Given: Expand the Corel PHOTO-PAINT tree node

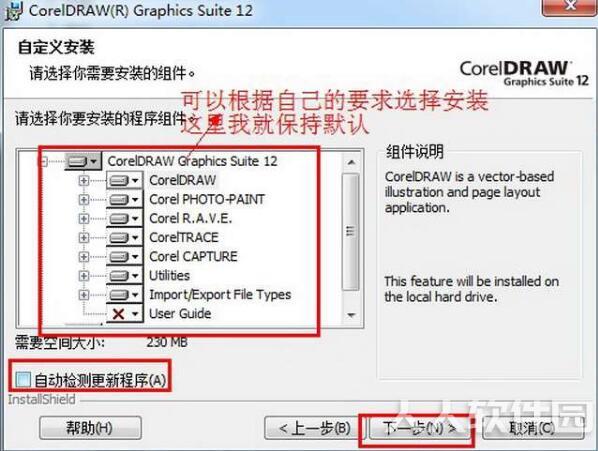Looking at the screenshot, I should click(84, 199).
